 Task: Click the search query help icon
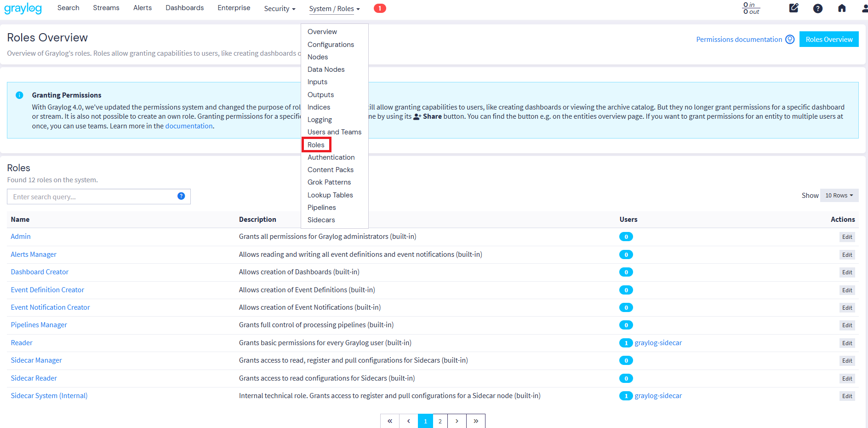click(x=181, y=196)
